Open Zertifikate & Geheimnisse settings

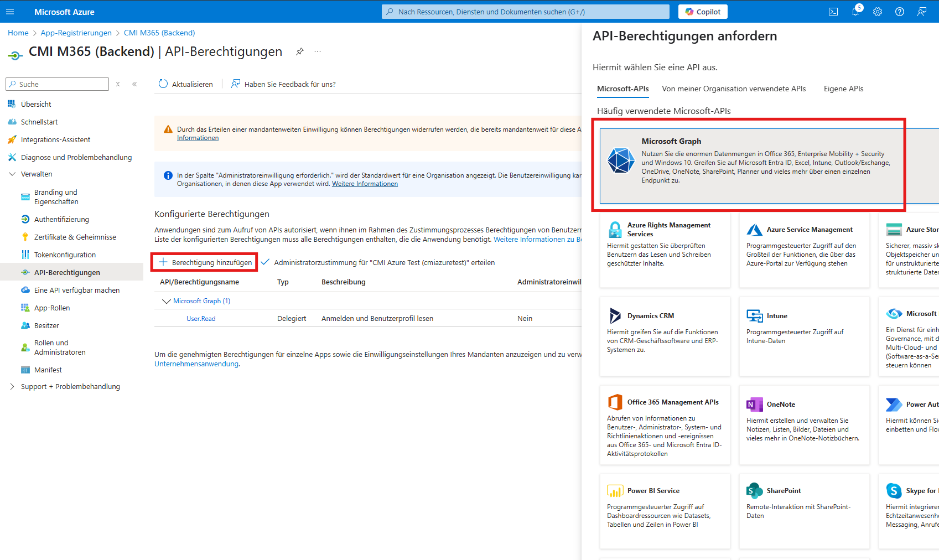[x=75, y=236]
